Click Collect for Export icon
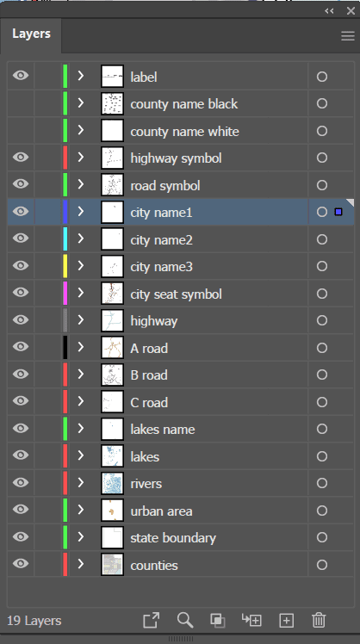The height and width of the screenshot is (644, 360). pyautogui.click(x=151, y=620)
